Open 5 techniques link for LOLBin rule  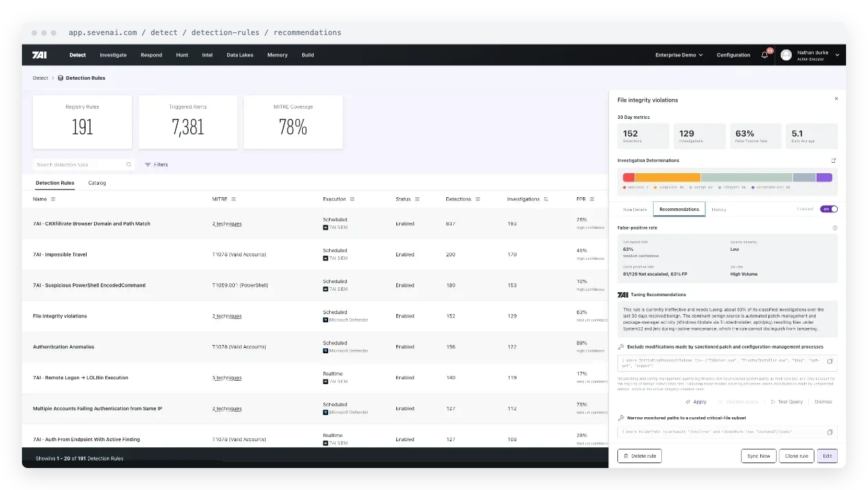(227, 378)
